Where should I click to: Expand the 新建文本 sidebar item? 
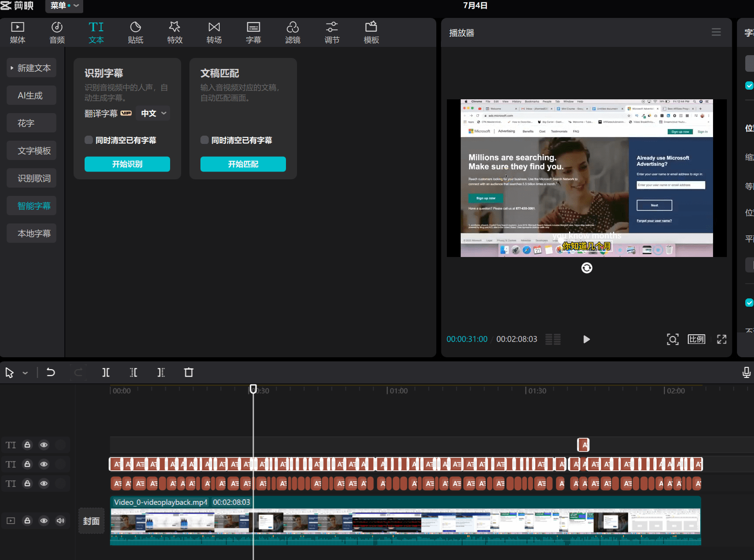click(31, 68)
